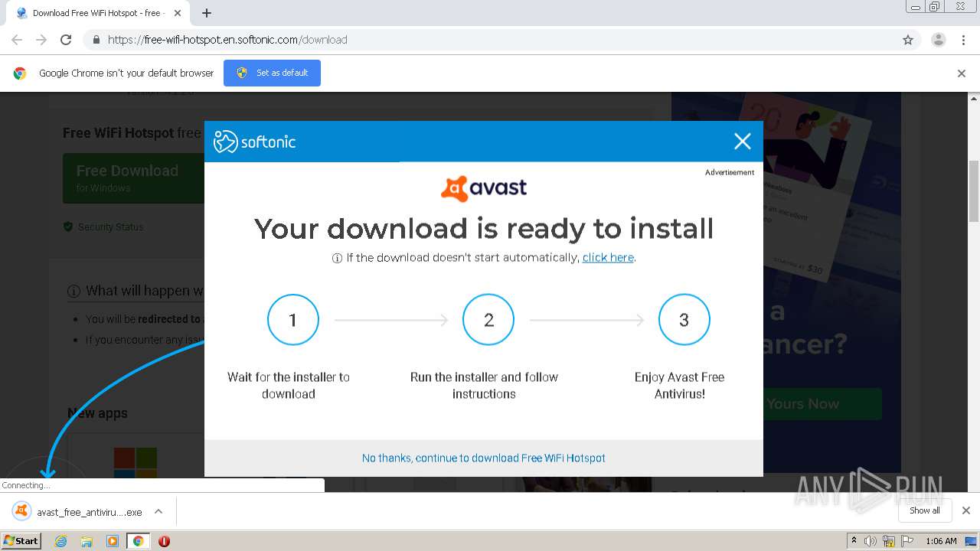The width and height of the screenshot is (980, 551).
Task: Click the avast installer file icon in downloads shelf
Action: point(22,511)
